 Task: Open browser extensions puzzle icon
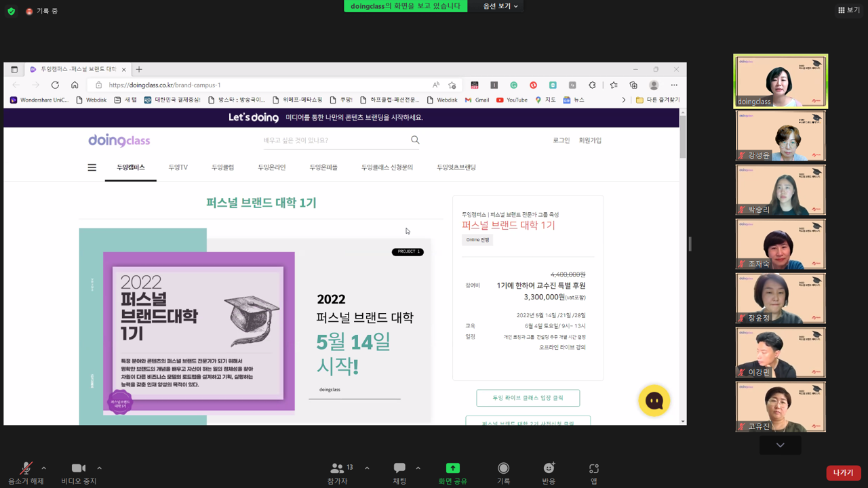[x=592, y=85]
